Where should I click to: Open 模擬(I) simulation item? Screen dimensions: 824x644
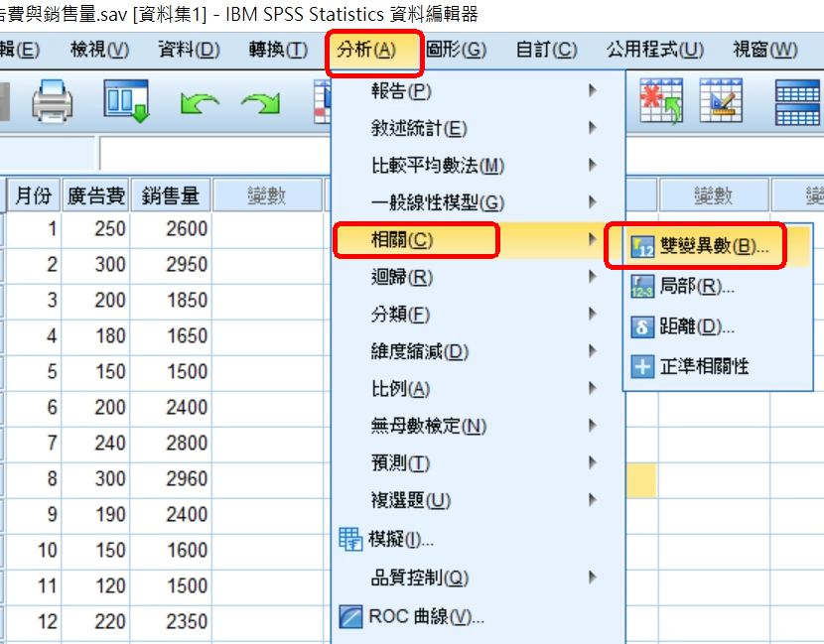click(400, 540)
